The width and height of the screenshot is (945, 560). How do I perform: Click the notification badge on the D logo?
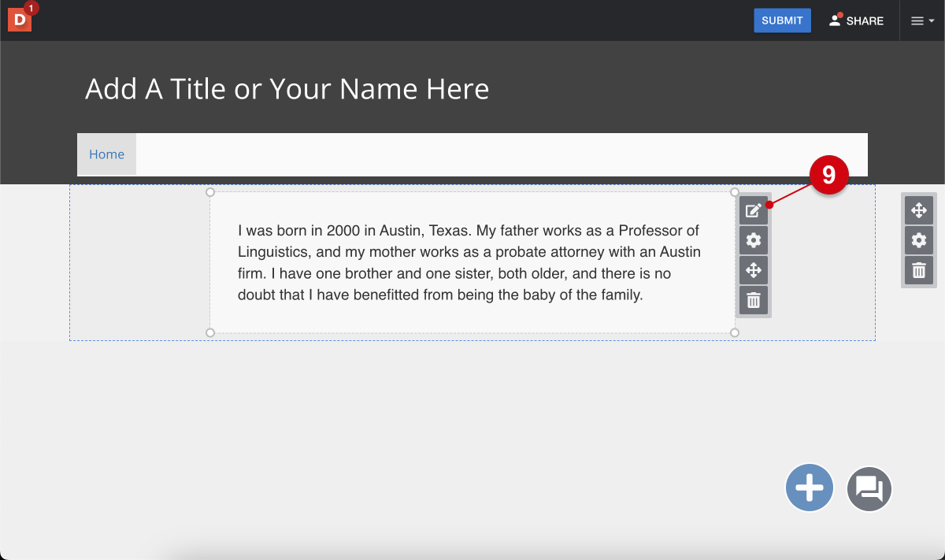(x=31, y=9)
